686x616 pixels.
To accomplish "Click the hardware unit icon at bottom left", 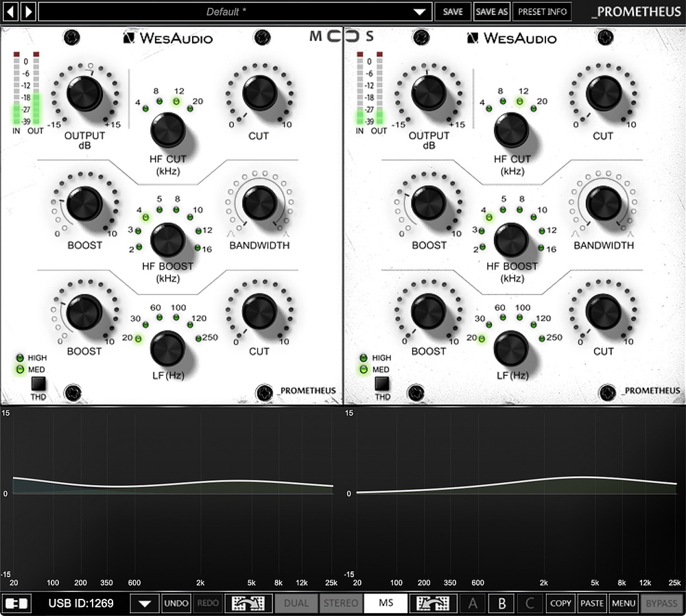I will pyautogui.click(x=15, y=603).
